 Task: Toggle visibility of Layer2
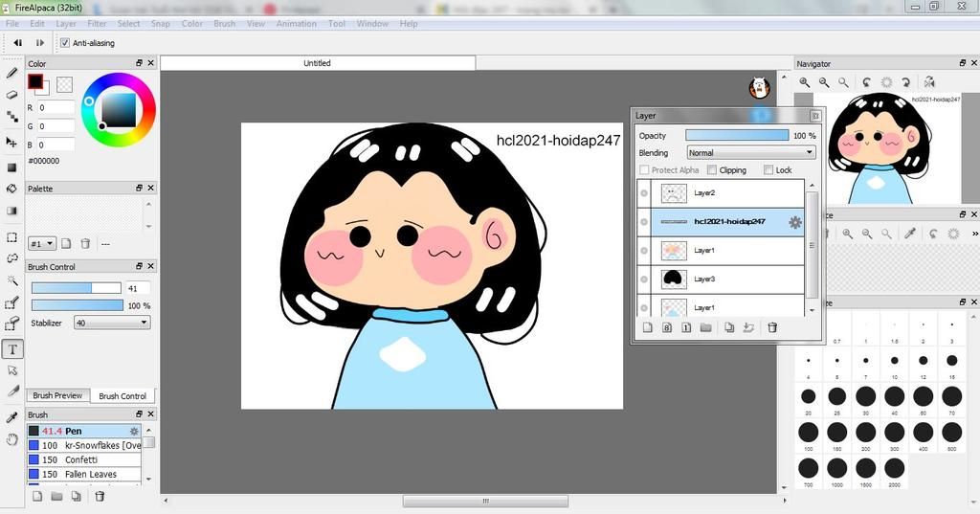pyautogui.click(x=644, y=193)
